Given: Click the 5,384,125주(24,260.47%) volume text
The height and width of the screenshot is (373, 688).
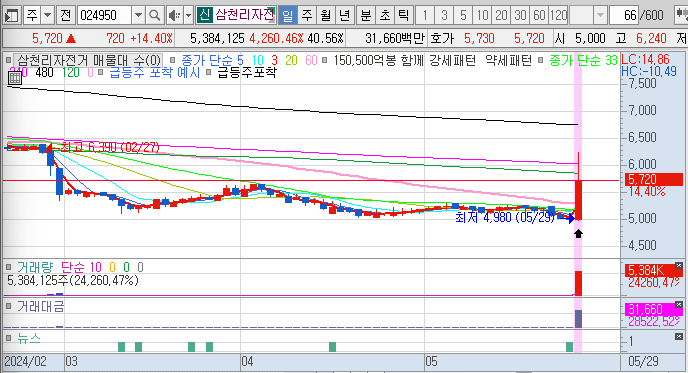Looking at the screenshot, I should tap(73, 280).
